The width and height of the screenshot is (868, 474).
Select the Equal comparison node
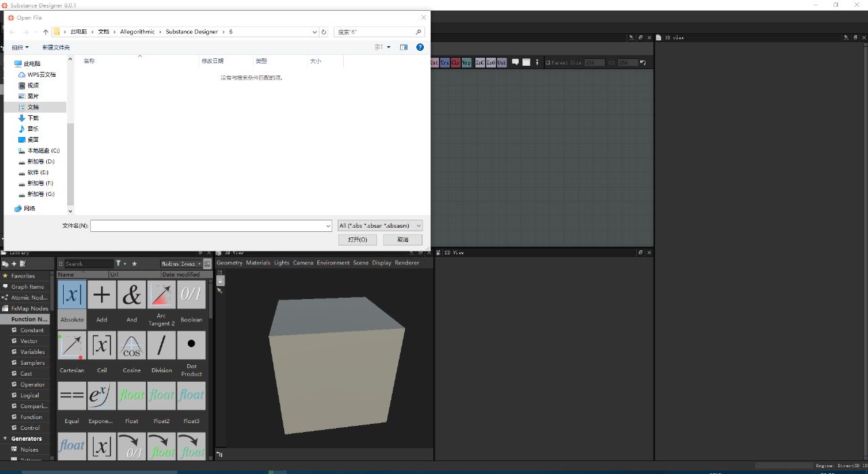pos(72,395)
